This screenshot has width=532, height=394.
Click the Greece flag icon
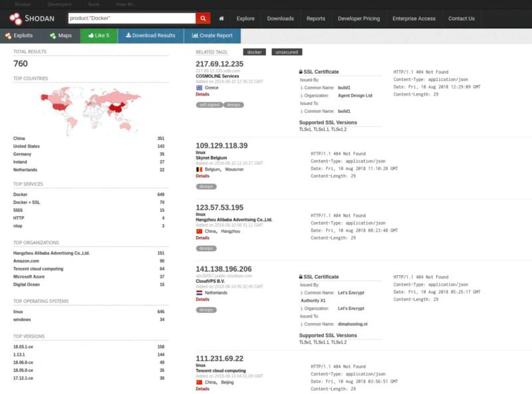point(199,88)
